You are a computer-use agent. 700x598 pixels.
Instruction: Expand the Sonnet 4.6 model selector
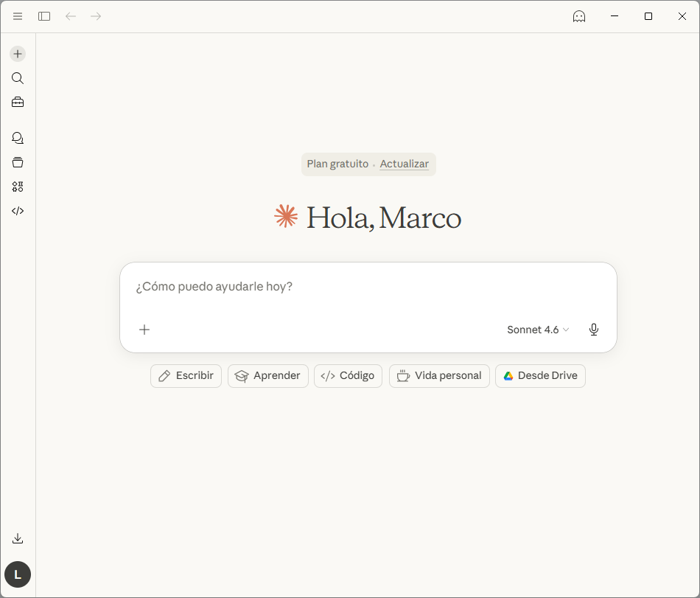(x=538, y=330)
